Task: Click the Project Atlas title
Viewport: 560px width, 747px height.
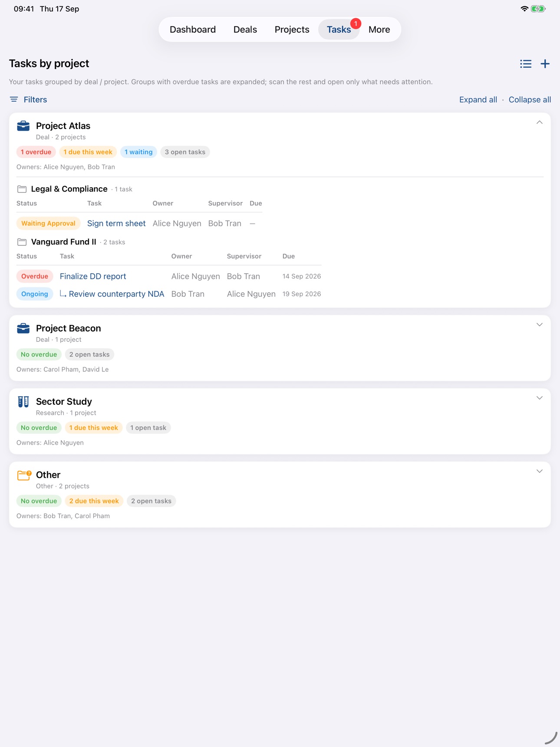Action: pyautogui.click(x=63, y=126)
